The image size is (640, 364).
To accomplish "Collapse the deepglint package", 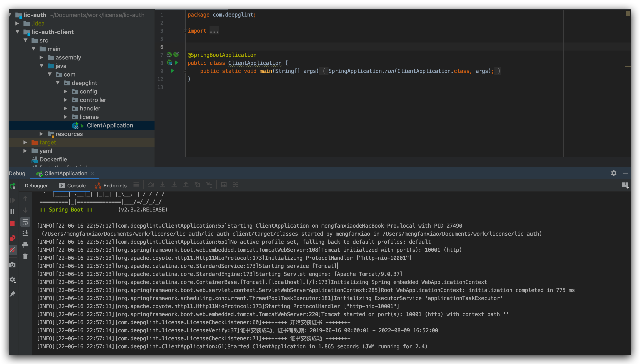I will (x=58, y=83).
